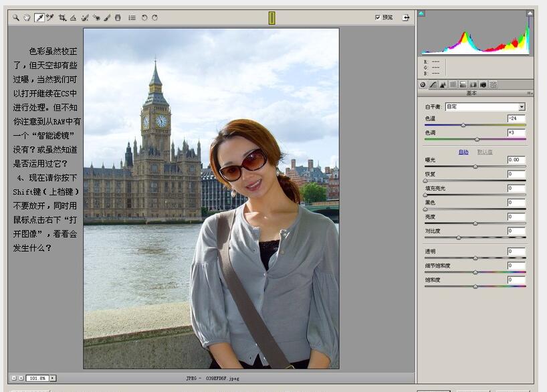Select the Color Sampler tool
The height and width of the screenshot is (392, 547).
49,17
